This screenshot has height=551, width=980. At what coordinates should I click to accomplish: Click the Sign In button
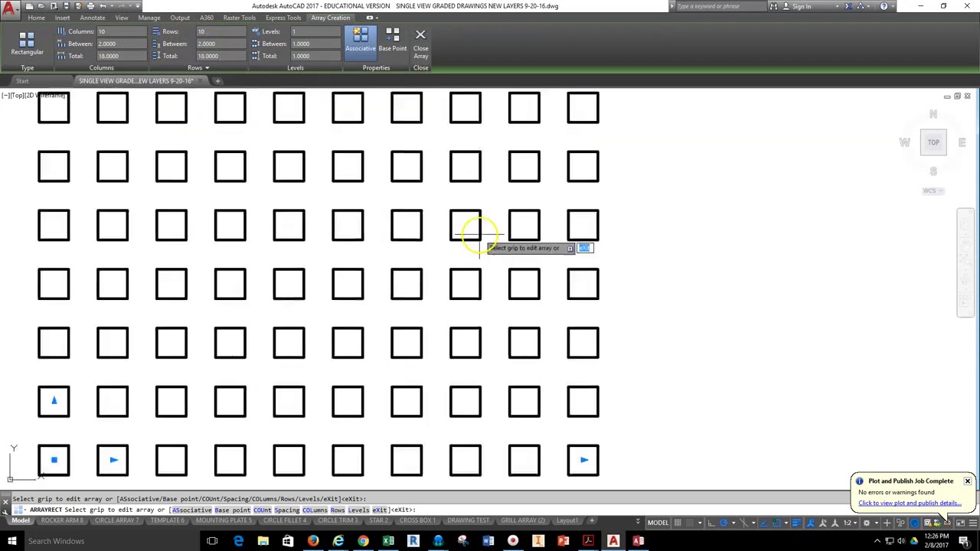[802, 6]
